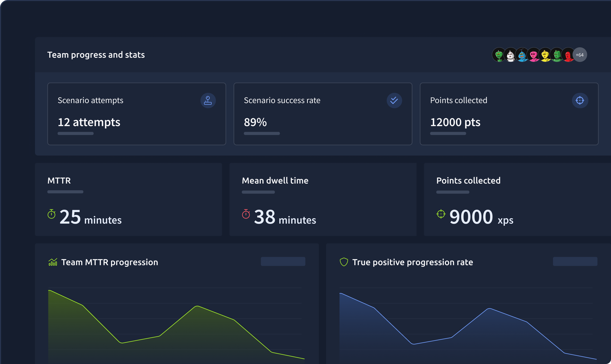Open the +64 more team members badge

coord(580,55)
